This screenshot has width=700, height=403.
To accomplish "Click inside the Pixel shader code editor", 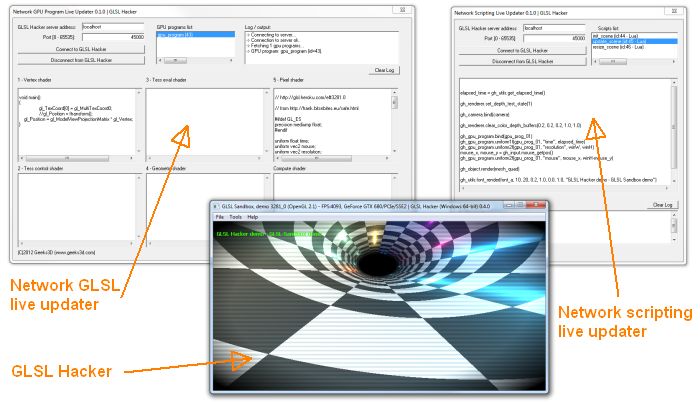I will 332,121.
